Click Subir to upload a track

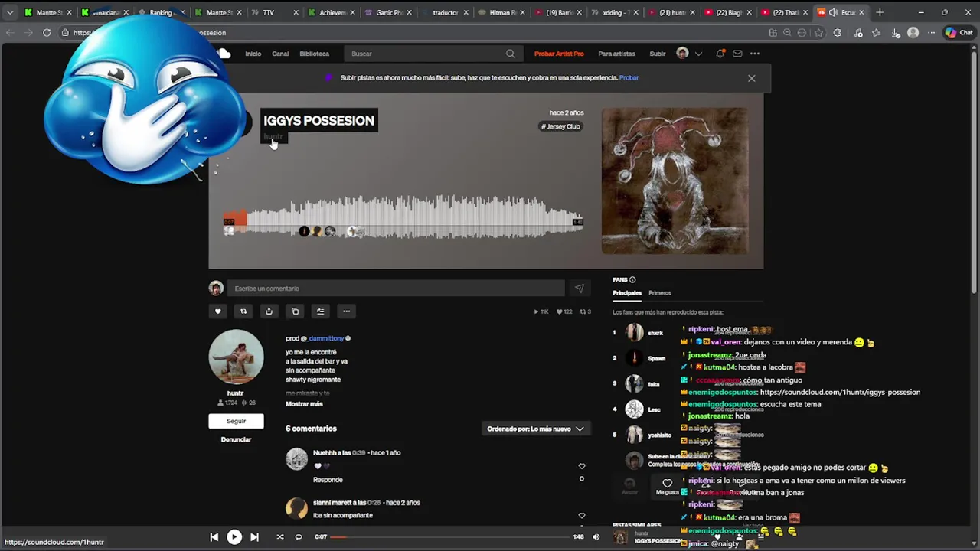tap(658, 54)
